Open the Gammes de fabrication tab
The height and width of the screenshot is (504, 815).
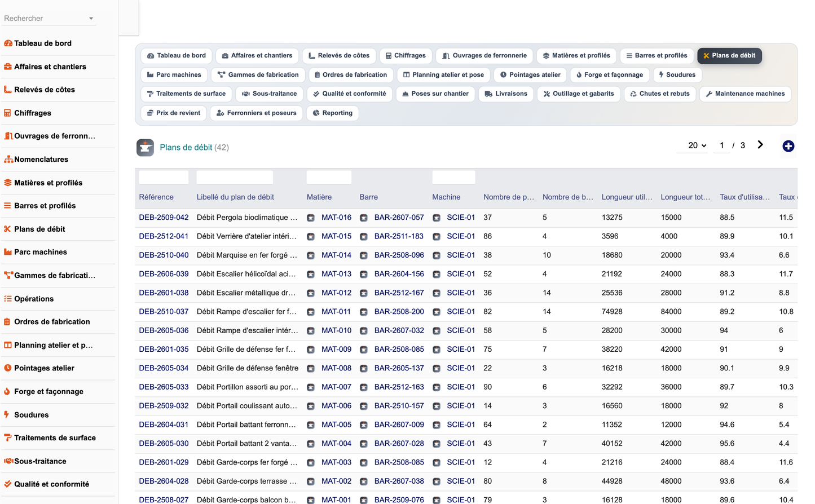coord(258,75)
